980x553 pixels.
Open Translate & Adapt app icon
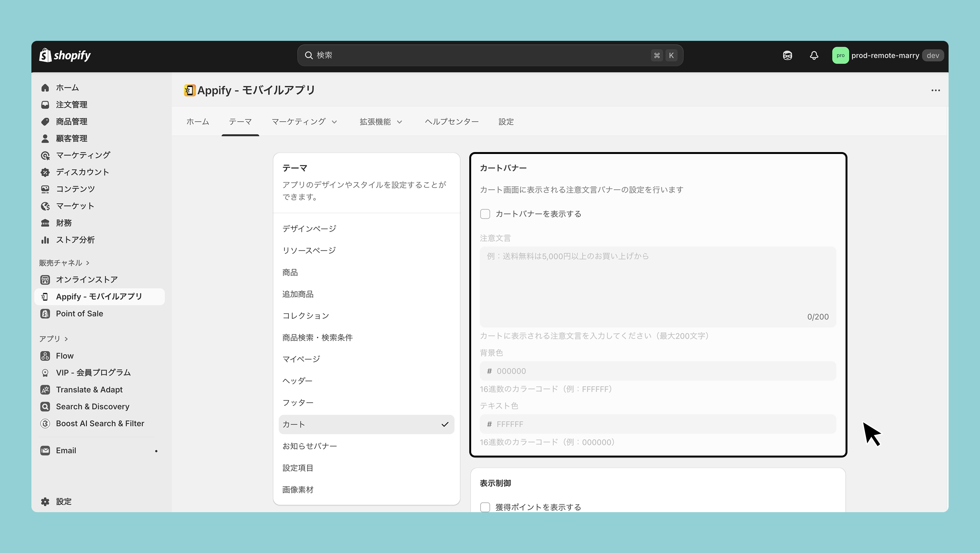click(45, 390)
